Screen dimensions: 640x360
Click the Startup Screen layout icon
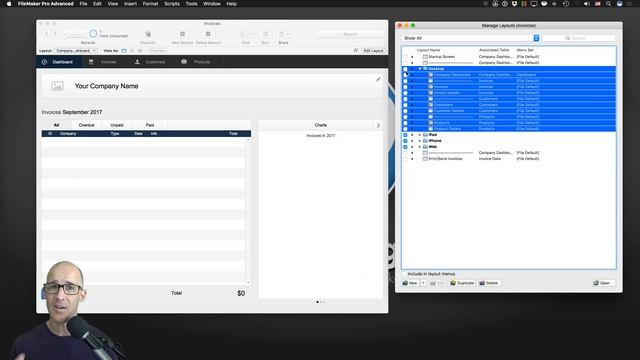click(x=425, y=57)
